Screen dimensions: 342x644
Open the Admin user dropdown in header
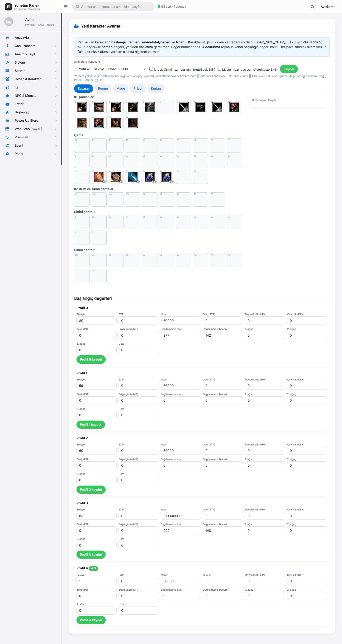pyautogui.click(x=327, y=7)
